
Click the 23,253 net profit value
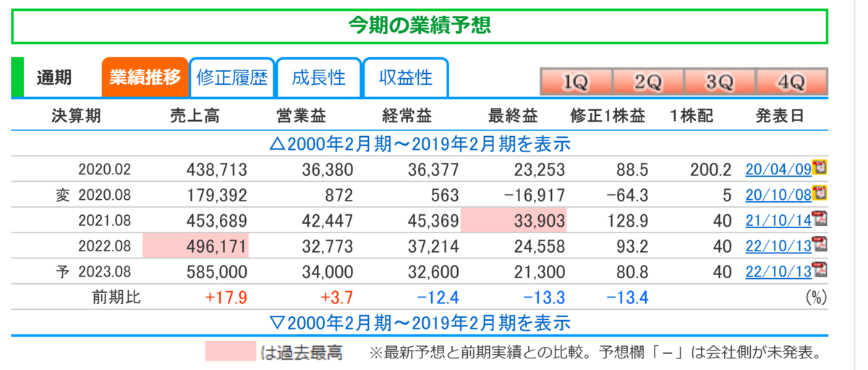click(x=540, y=170)
